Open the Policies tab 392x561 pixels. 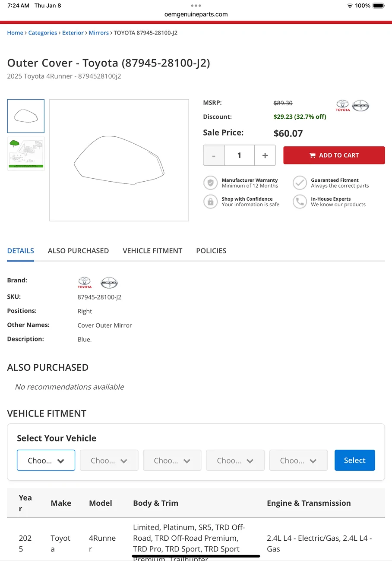211,251
